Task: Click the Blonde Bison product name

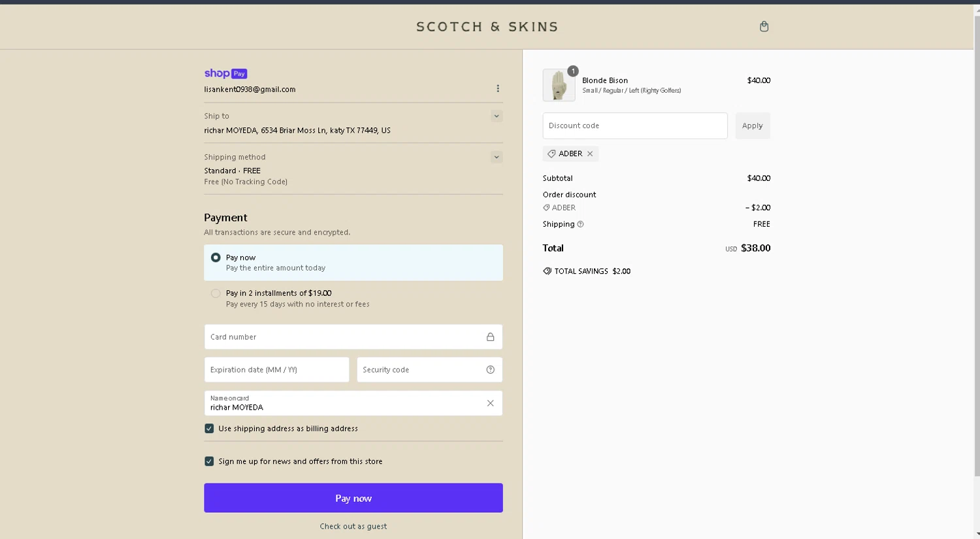Action: point(605,80)
